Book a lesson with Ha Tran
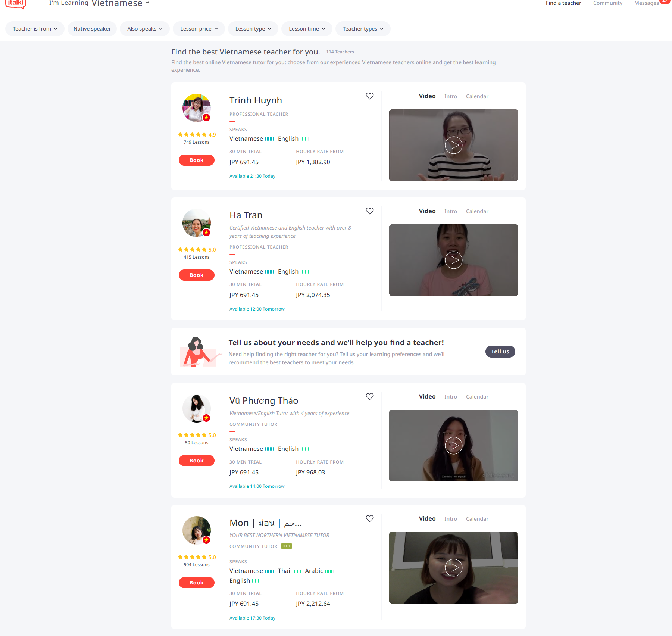 197,275
